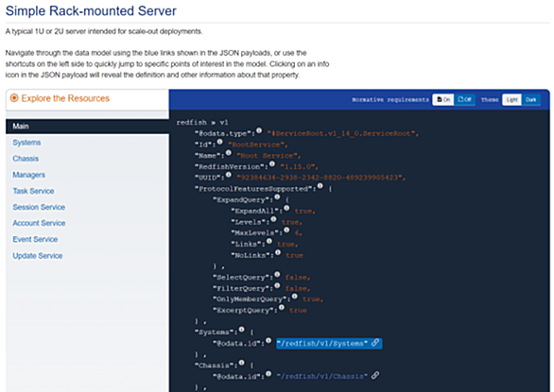Screen dimensions: 554x392
Task: Click the Simple Rack-mounted Server title
Action: (91, 10)
